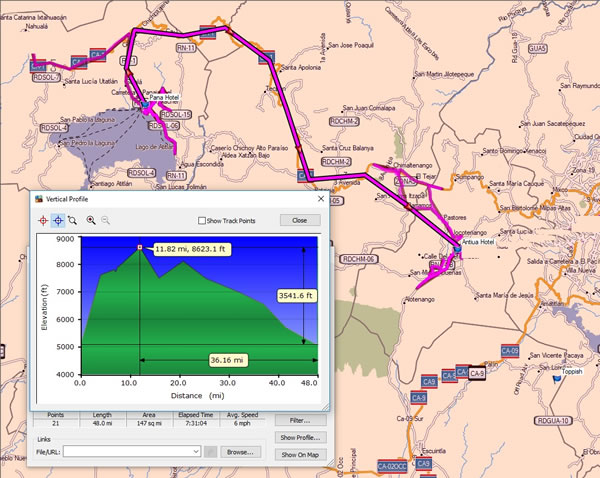Click the Show Profile... button
Image resolution: width=600 pixels, height=478 pixels.
tap(300, 437)
